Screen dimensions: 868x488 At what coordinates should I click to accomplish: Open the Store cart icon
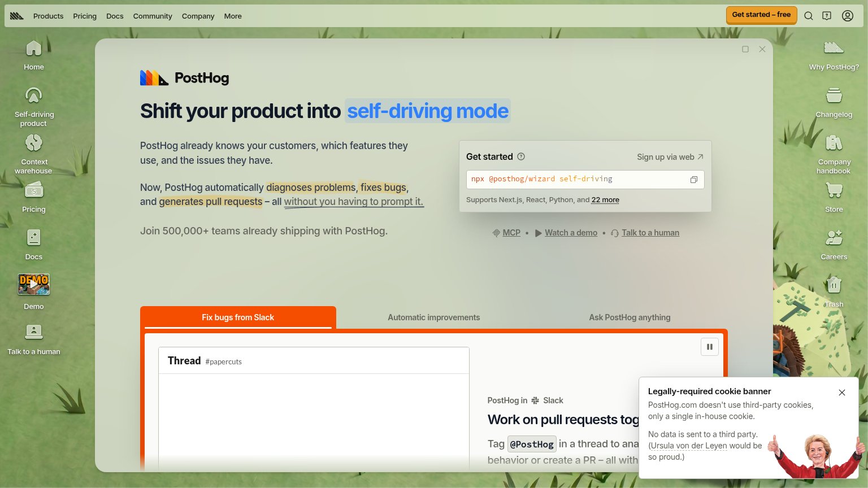coord(834,190)
